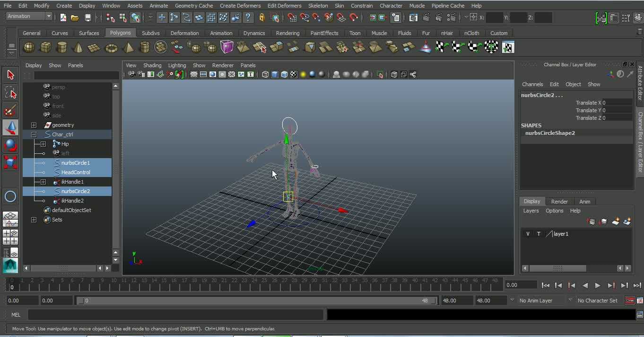Click the New Scene icon
Screen dimensions: 644x337
[x=63, y=18]
